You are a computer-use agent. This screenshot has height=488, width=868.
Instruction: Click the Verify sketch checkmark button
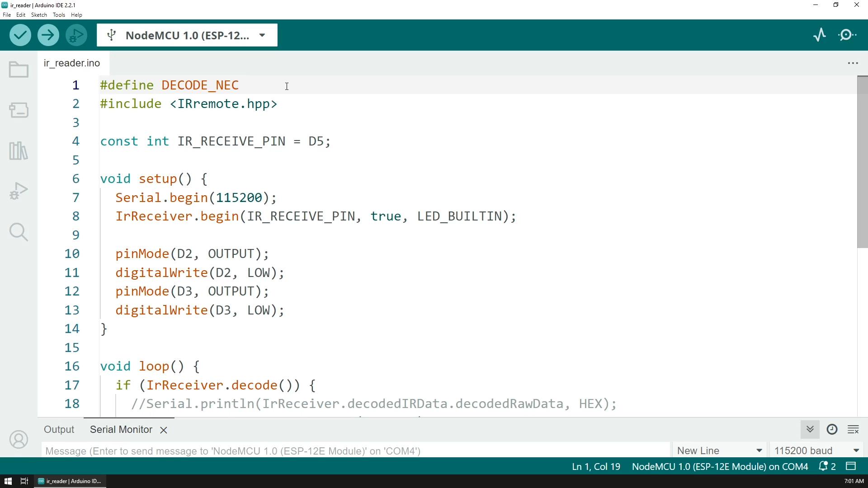pos(20,35)
